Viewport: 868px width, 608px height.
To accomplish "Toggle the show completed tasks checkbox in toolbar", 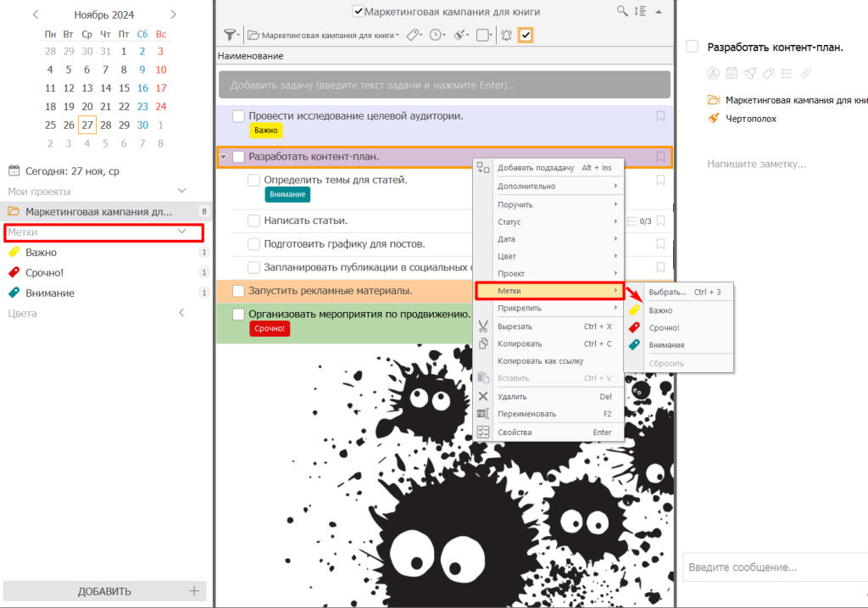I will (526, 35).
